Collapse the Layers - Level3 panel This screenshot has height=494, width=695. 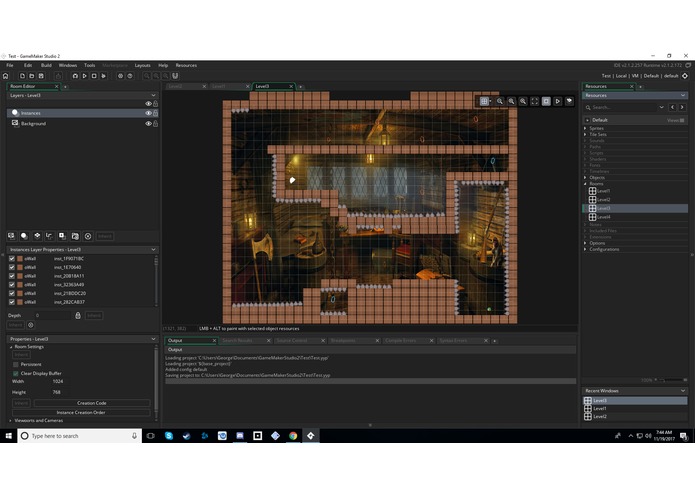pos(153,95)
